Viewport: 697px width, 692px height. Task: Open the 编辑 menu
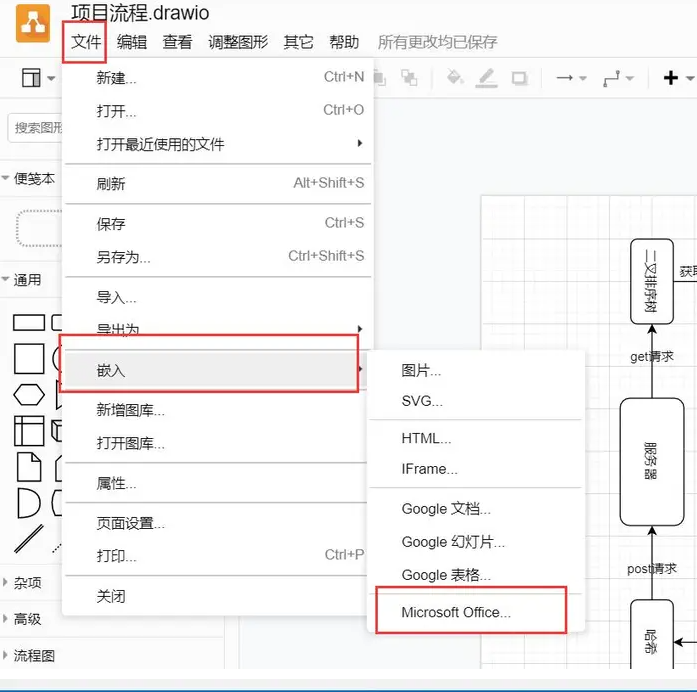coord(132,42)
